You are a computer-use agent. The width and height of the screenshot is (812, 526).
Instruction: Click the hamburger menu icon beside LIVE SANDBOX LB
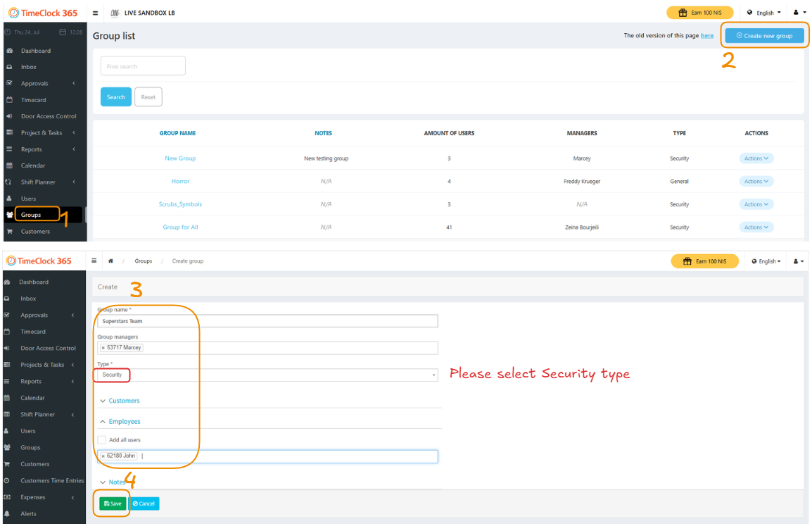coord(96,13)
